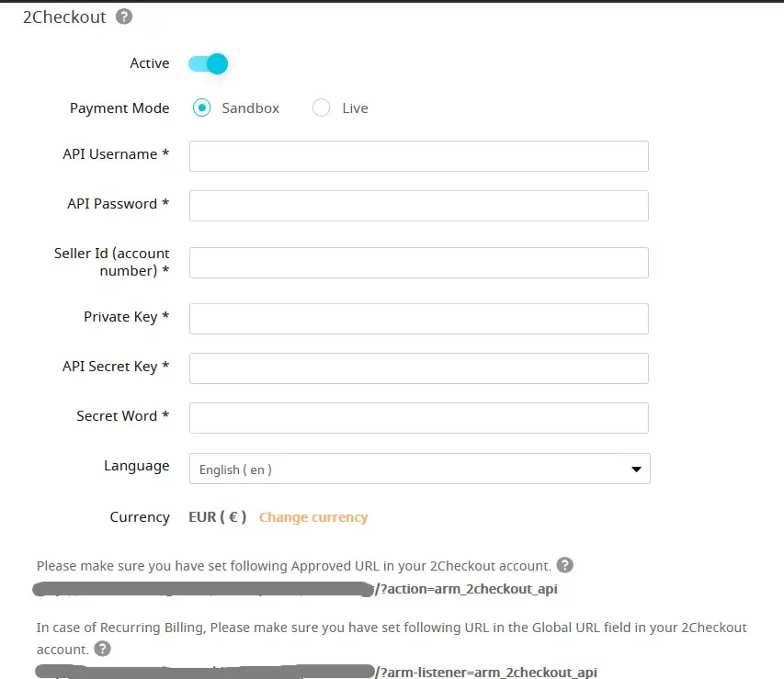Click the Seller Id input field
This screenshot has height=679, width=784.
pos(419,263)
